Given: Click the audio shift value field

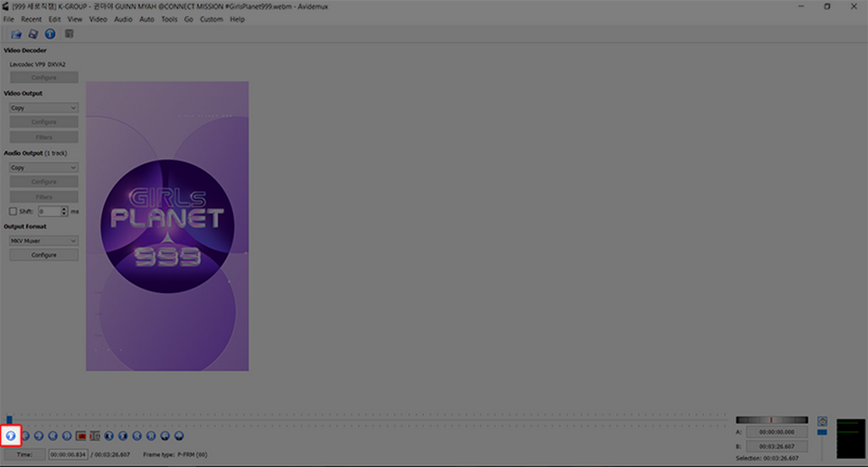Looking at the screenshot, I should pyautogui.click(x=49, y=211).
